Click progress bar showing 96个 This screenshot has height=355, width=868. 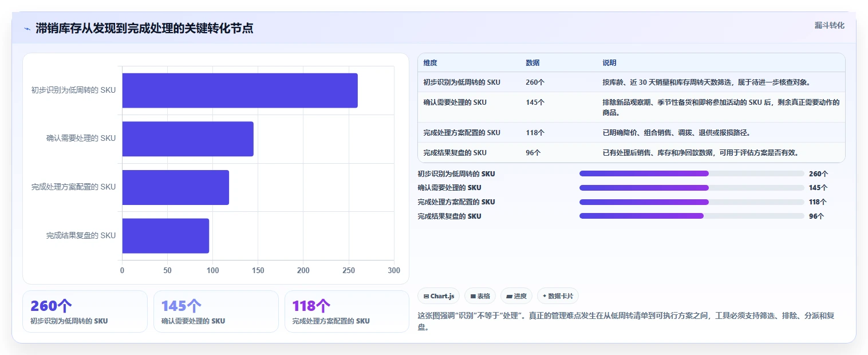(x=692, y=216)
